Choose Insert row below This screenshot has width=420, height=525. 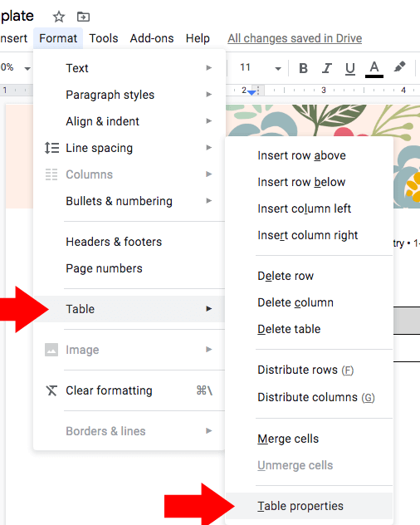310,182
